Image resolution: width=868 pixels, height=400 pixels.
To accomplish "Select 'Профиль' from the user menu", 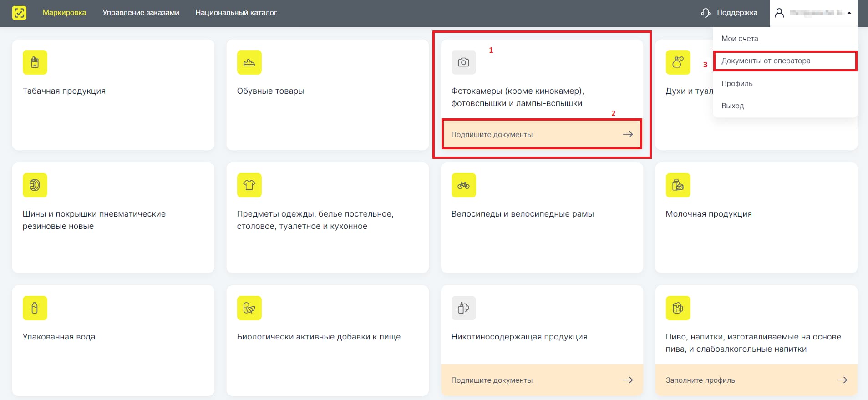I will (x=785, y=83).
